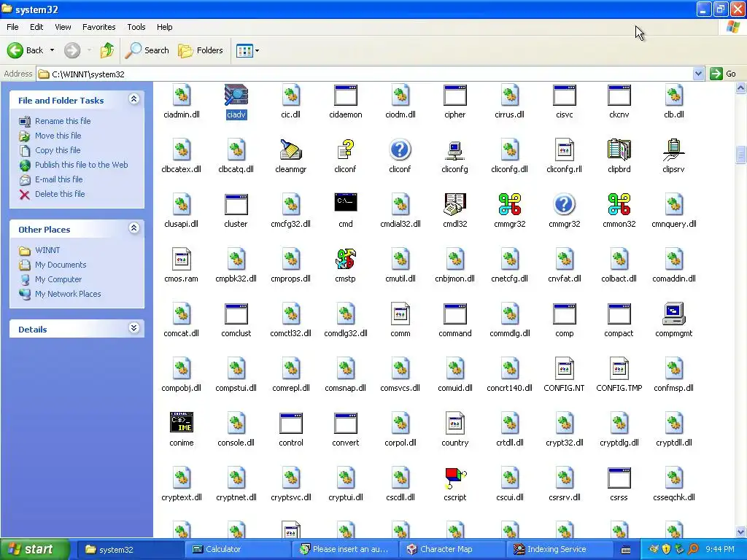Click Copy this file

(x=58, y=150)
